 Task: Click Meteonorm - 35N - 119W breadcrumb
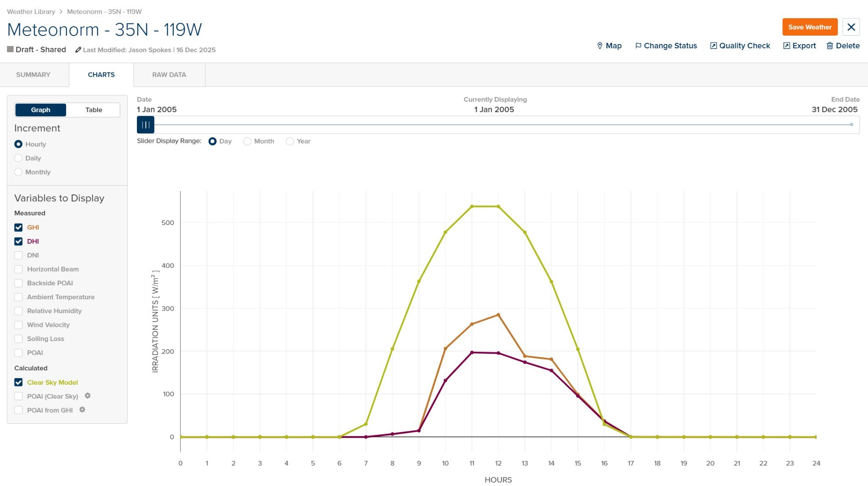[104, 12]
